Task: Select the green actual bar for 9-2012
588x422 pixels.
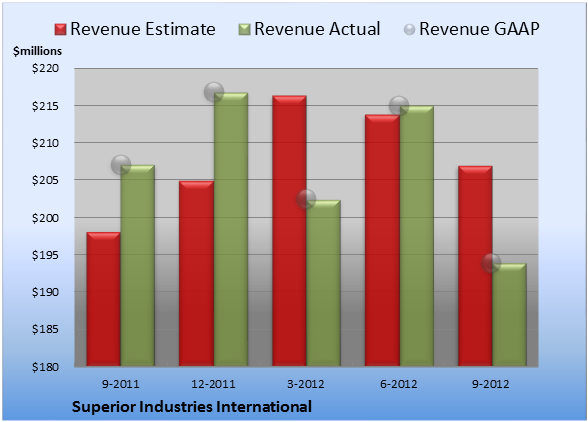Action: (509, 315)
